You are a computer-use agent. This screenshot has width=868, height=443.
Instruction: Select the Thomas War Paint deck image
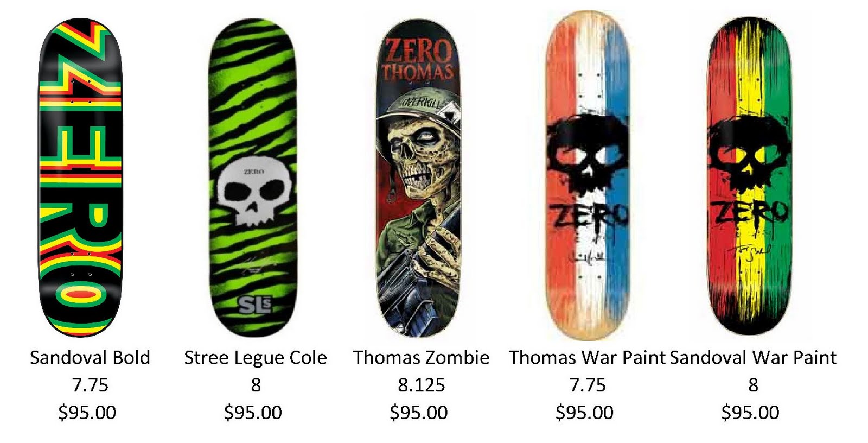[x=588, y=175]
